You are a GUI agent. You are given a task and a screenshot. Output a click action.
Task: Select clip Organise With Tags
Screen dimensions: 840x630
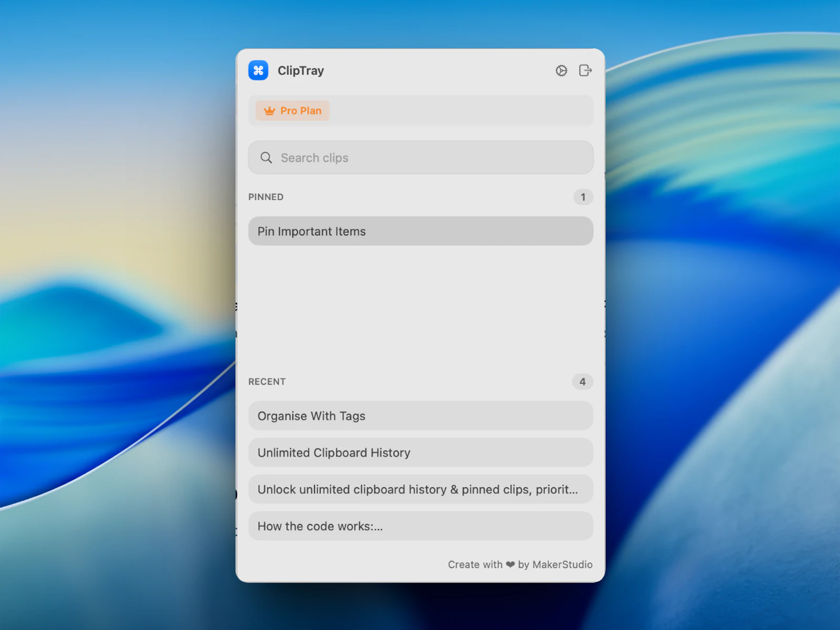click(x=421, y=416)
